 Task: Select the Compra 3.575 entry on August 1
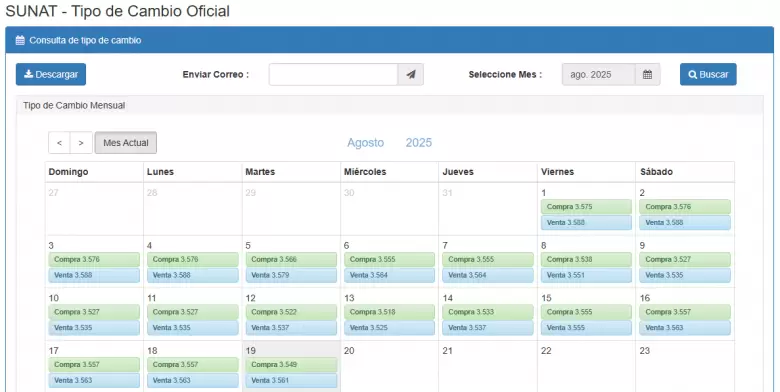pyautogui.click(x=586, y=206)
